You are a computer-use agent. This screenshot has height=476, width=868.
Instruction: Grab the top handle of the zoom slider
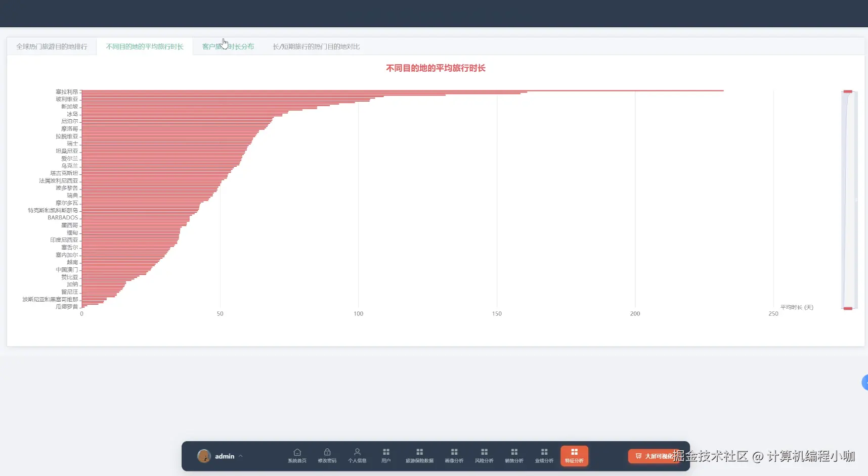click(848, 91)
